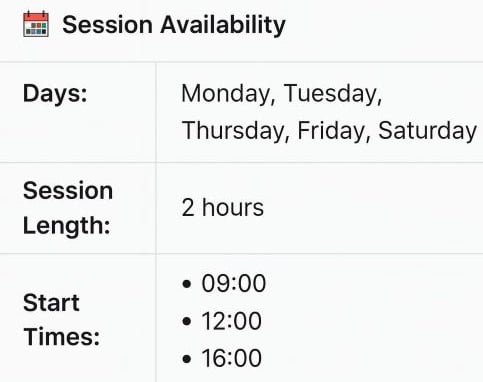The width and height of the screenshot is (483, 382).
Task: Click the 16:00 start time
Action: click(232, 358)
